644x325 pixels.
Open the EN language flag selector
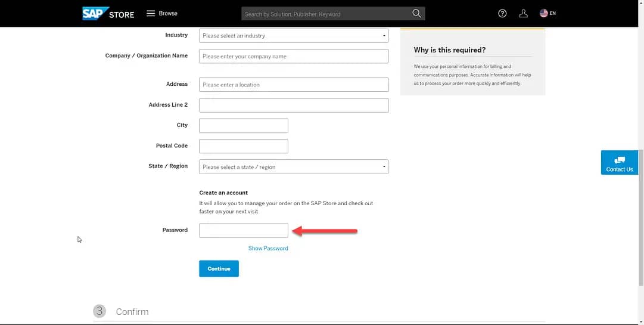(547, 14)
